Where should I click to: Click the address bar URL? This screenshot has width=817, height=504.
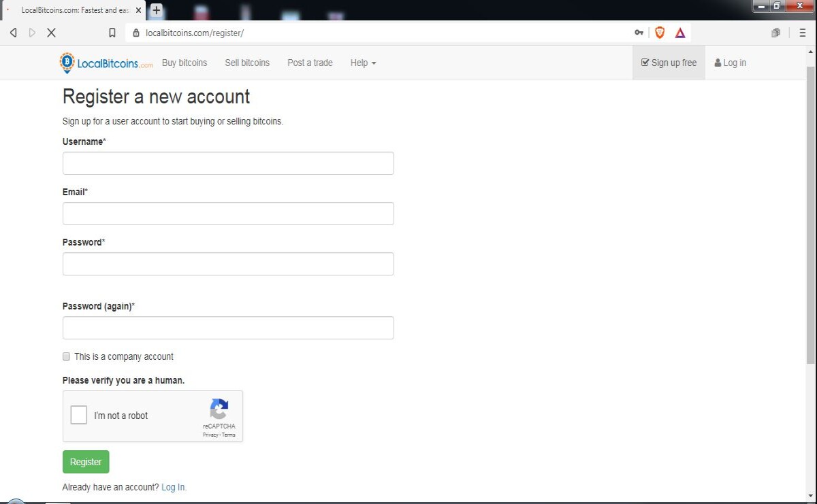coord(195,33)
